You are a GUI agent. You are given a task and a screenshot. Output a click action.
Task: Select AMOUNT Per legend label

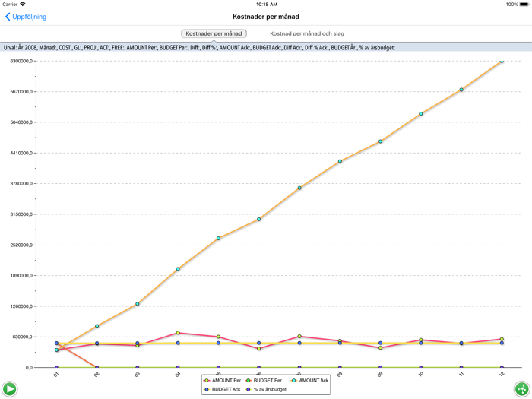[x=226, y=381]
